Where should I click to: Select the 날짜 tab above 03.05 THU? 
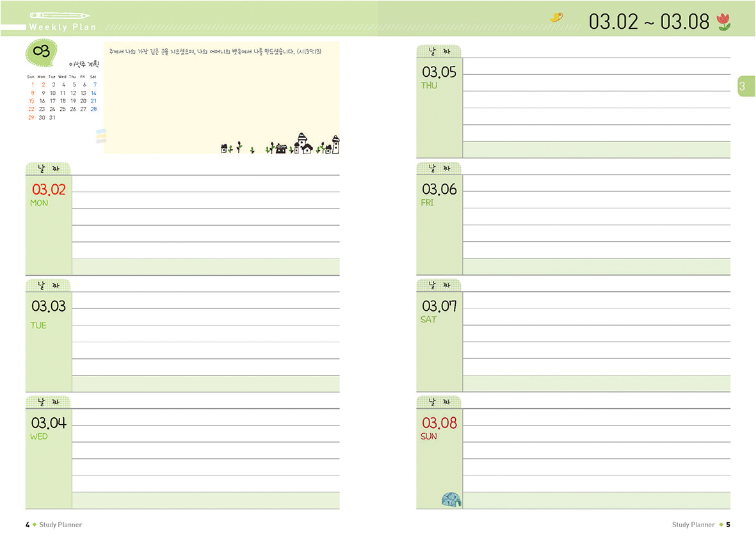pyautogui.click(x=438, y=52)
